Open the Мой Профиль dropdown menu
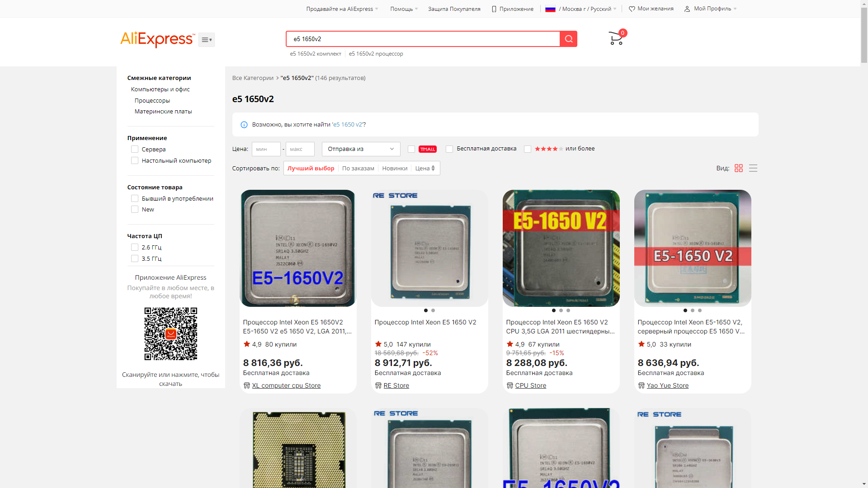Screen dimensions: 868x488 point(712,9)
